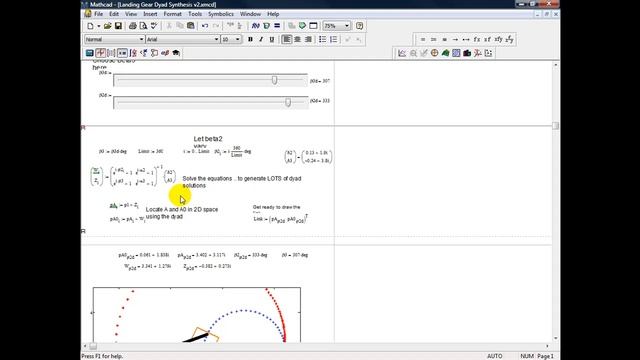This screenshot has width=640, height=360.
Task: Open the Window menu
Action: tap(250, 14)
